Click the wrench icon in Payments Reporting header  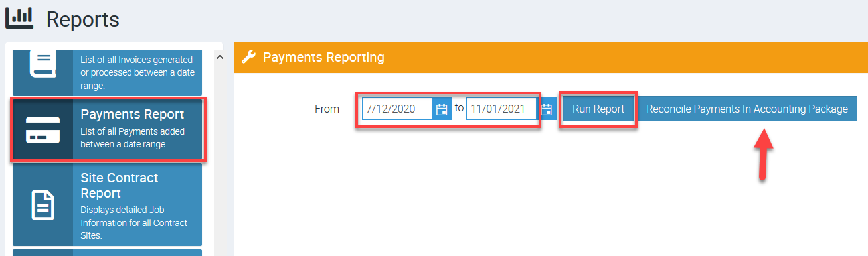tap(248, 57)
